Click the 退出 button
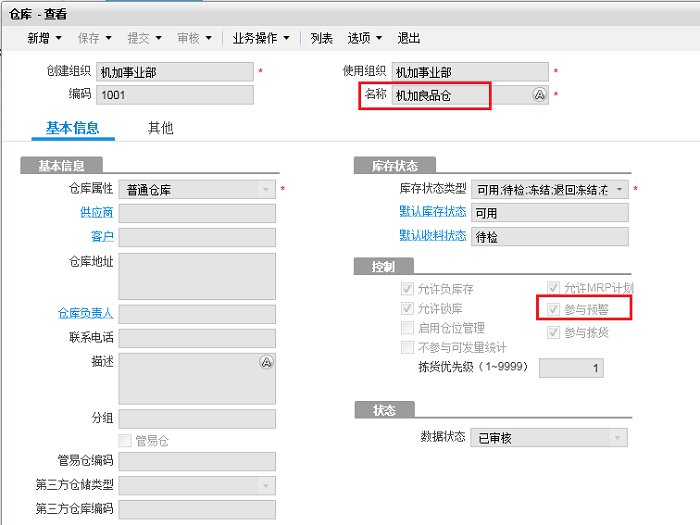This screenshot has width=700, height=525. (x=409, y=38)
